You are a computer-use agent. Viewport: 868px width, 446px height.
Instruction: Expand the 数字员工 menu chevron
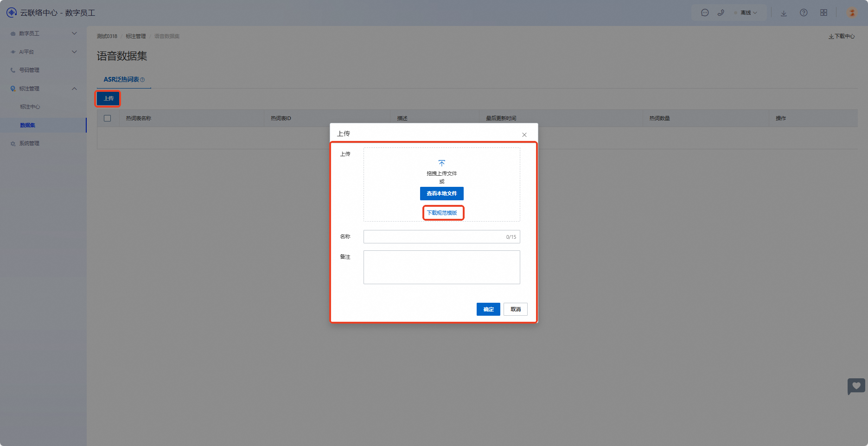click(74, 33)
